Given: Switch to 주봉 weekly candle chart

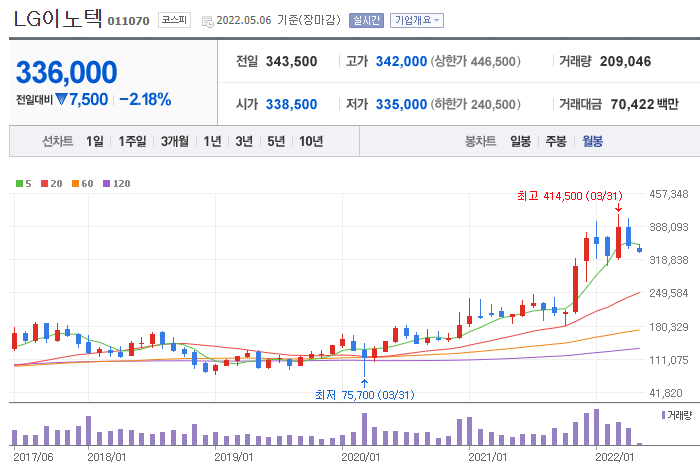Looking at the screenshot, I should coord(556,142).
